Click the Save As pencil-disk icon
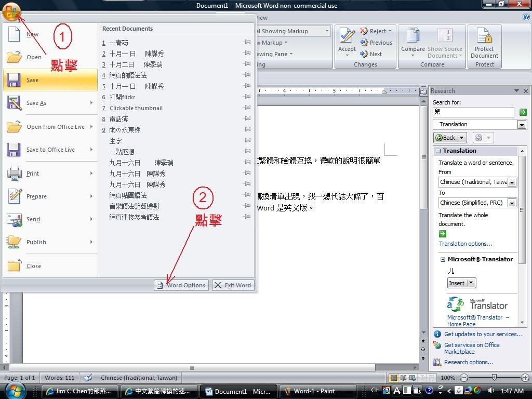532x399 pixels. [x=14, y=102]
